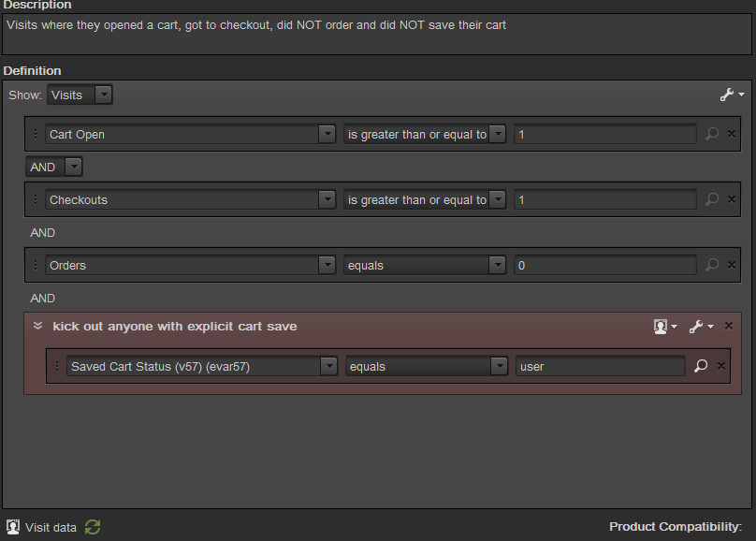Remove the Cart Open rule with X

(732, 134)
